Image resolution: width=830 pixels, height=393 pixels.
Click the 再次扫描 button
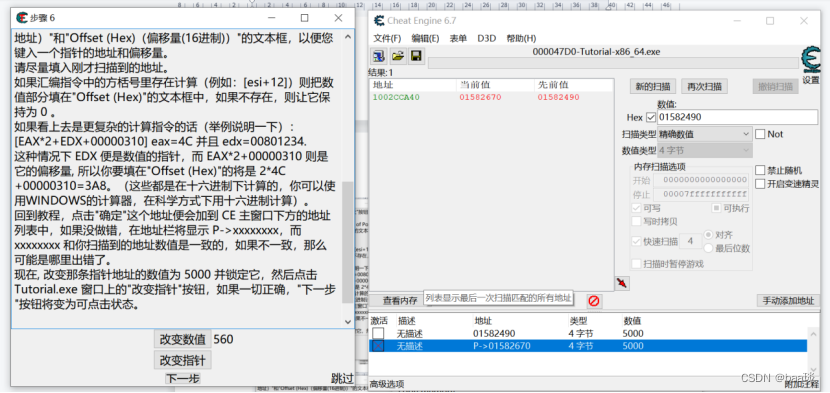click(704, 86)
